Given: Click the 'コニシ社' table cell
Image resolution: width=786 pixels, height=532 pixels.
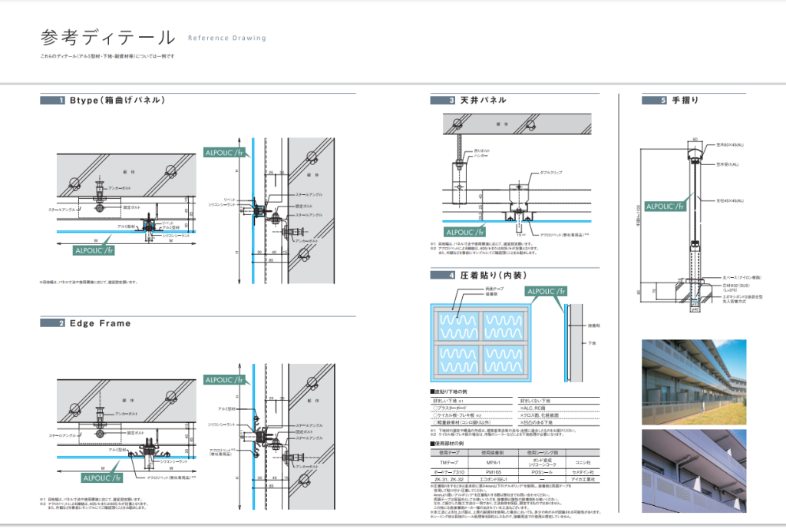Looking at the screenshot, I should [x=583, y=463].
